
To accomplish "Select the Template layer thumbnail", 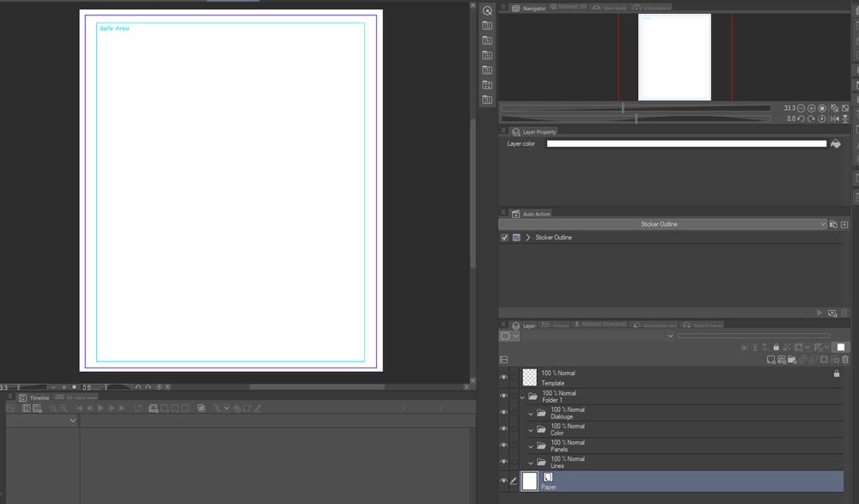I will point(529,377).
